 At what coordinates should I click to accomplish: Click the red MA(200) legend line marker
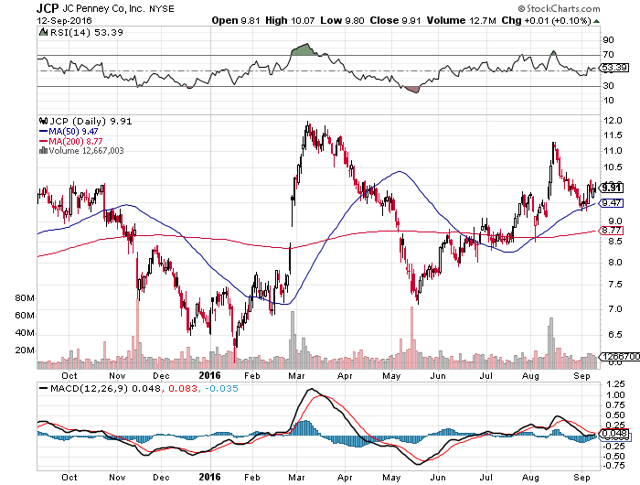coord(43,141)
